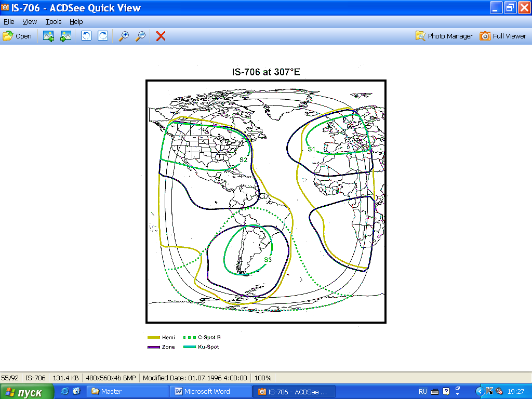Expand hidden tray icons arrow
532x399 pixels.
click(x=480, y=392)
